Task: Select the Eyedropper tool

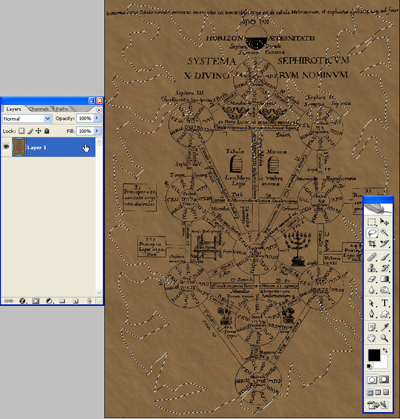Action: coord(384,327)
